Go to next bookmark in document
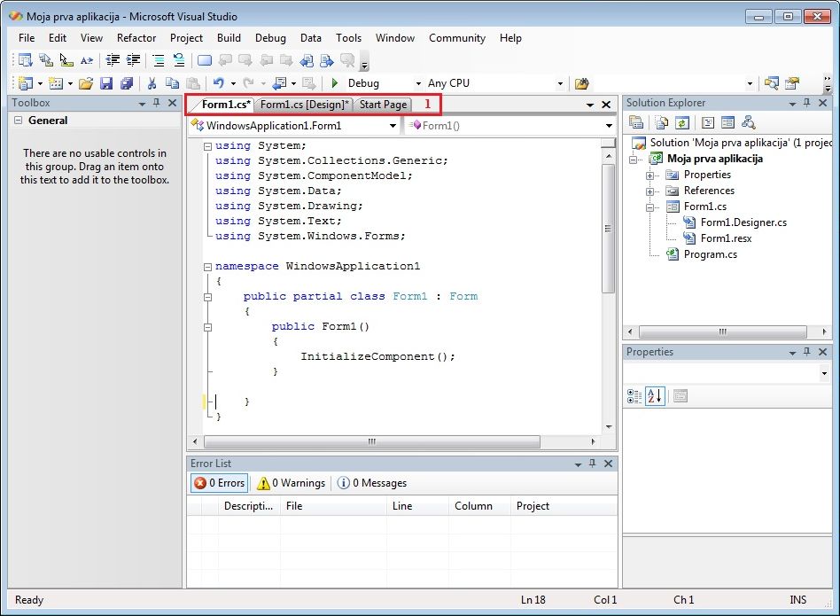The width and height of the screenshot is (840, 616). coord(327,60)
